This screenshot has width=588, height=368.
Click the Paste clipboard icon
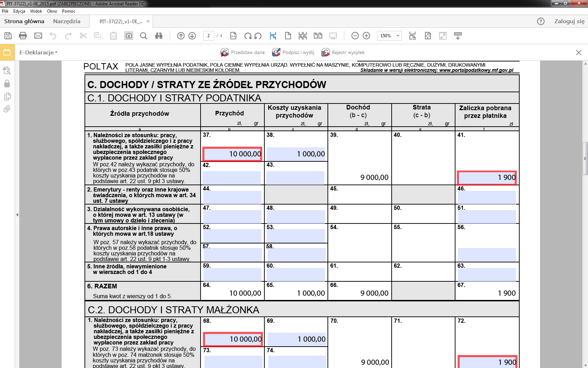pos(113,35)
